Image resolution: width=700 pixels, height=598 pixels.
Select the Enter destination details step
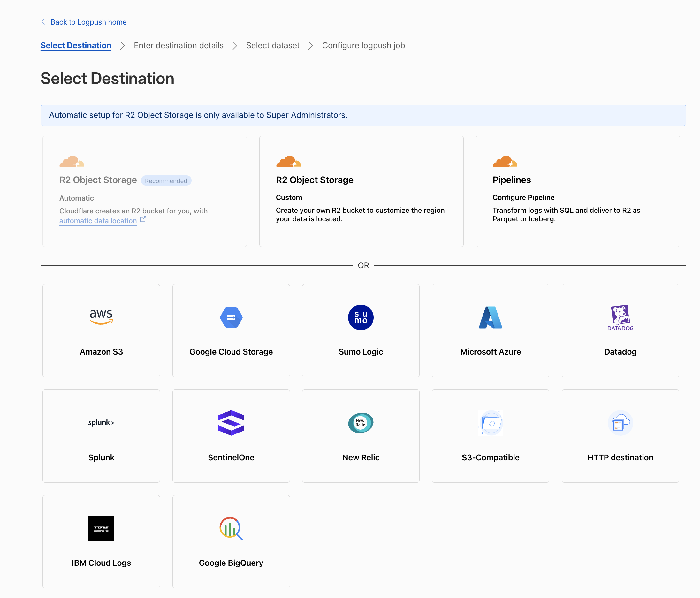[x=179, y=46]
